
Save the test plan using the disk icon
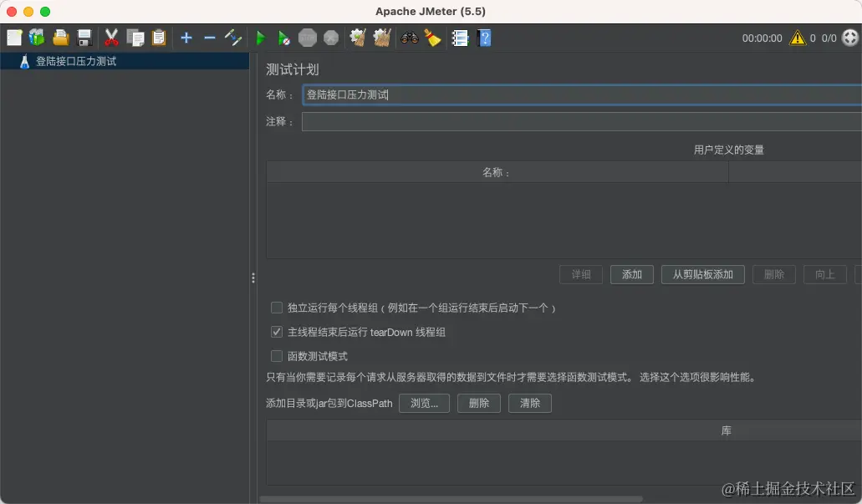point(83,38)
